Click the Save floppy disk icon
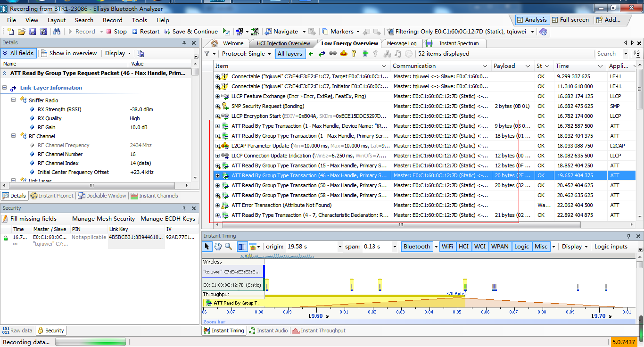The image size is (644, 347). point(33,32)
